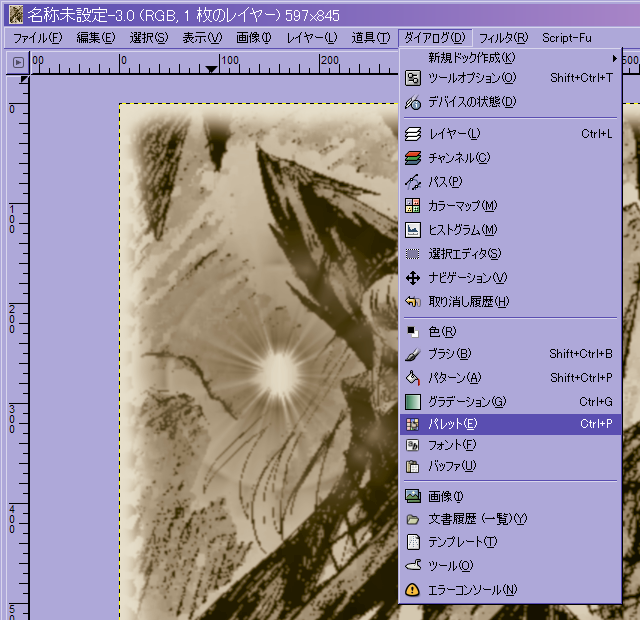This screenshot has width=640, height=620.
Task: Click the Buffers (バッファ) clipboard icon
Action: pyautogui.click(x=413, y=466)
